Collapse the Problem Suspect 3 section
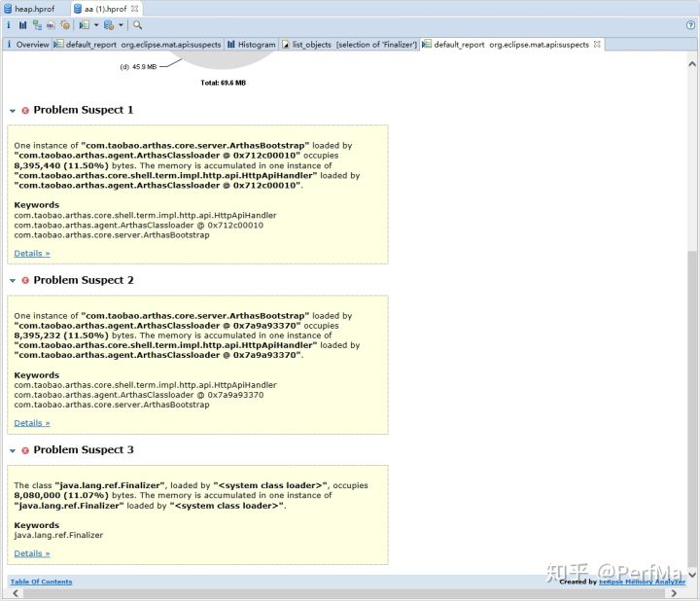The image size is (700, 601). [13, 451]
